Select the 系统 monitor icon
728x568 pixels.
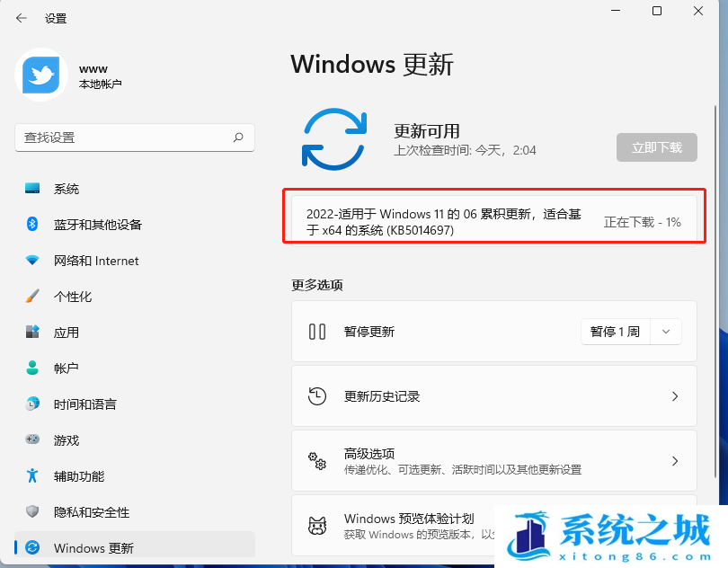tap(32, 189)
